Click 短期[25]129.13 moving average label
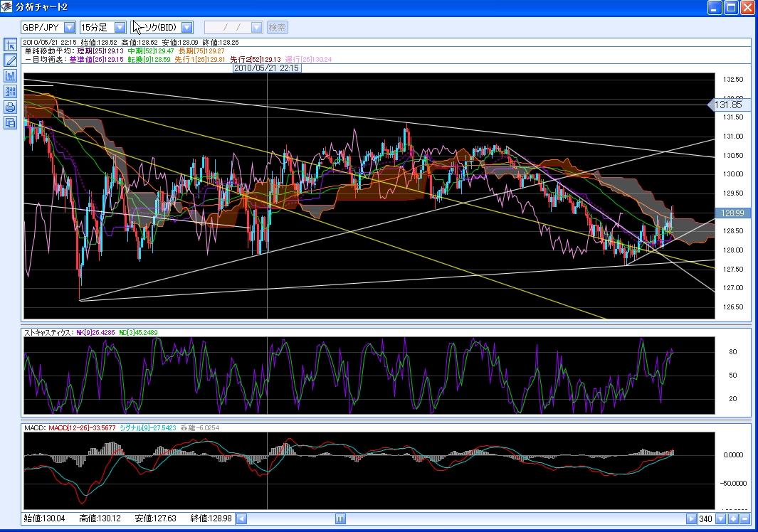This screenshot has width=758, height=532. click(x=100, y=50)
